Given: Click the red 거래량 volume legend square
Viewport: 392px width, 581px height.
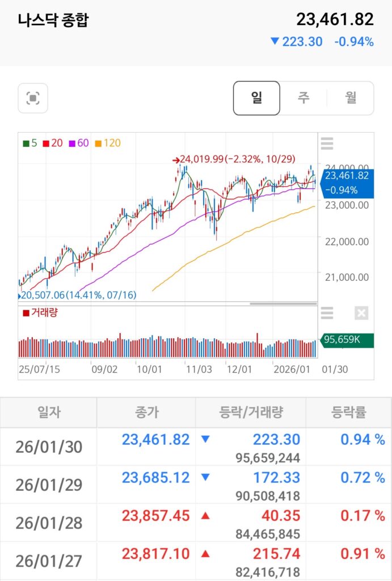Looking at the screenshot, I should [26, 313].
